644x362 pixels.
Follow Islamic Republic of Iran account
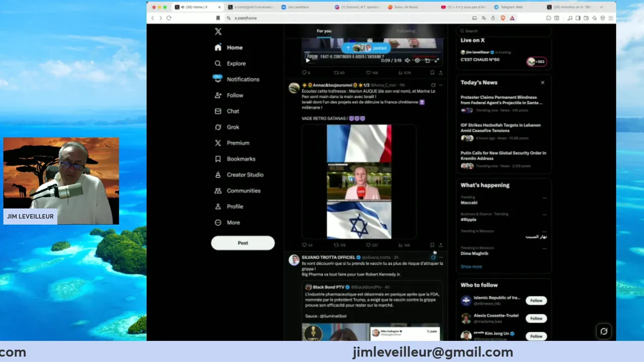(x=536, y=301)
